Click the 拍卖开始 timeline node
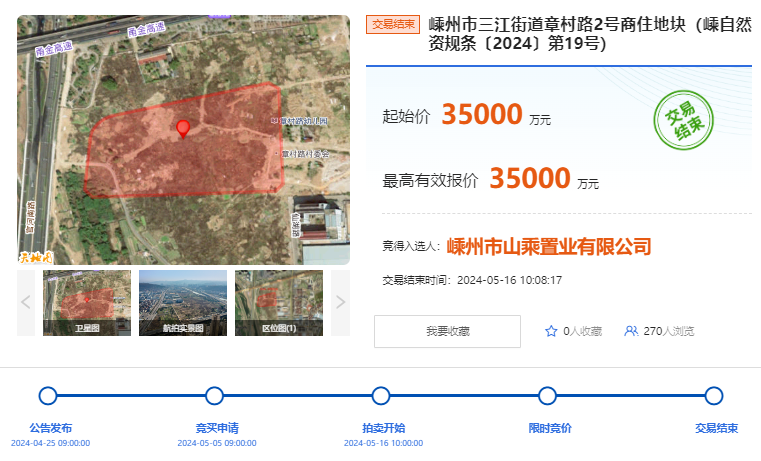 pyautogui.click(x=381, y=396)
